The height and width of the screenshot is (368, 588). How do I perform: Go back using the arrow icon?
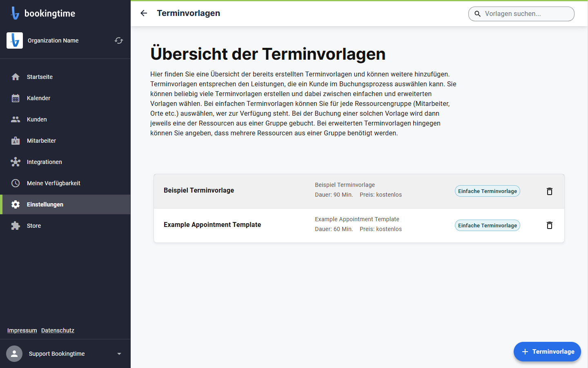click(144, 13)
